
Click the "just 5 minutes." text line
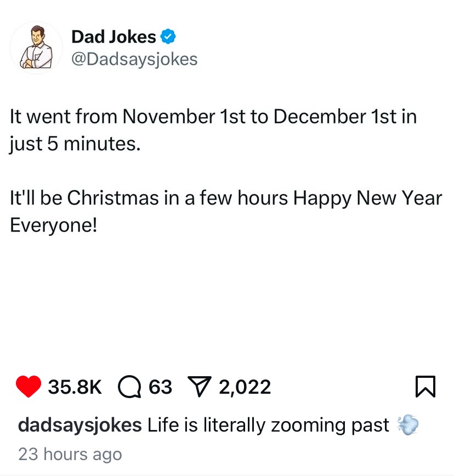pyautogui.click(x=75, y=146)
